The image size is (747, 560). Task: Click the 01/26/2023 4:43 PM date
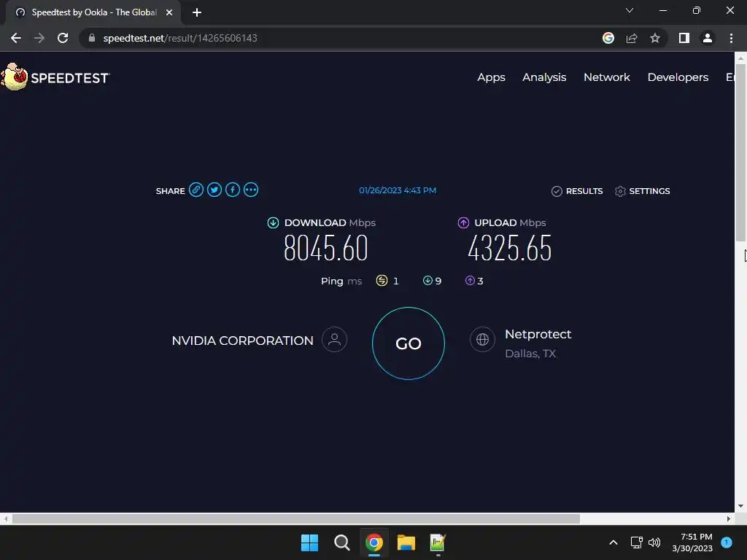(398, 190)
